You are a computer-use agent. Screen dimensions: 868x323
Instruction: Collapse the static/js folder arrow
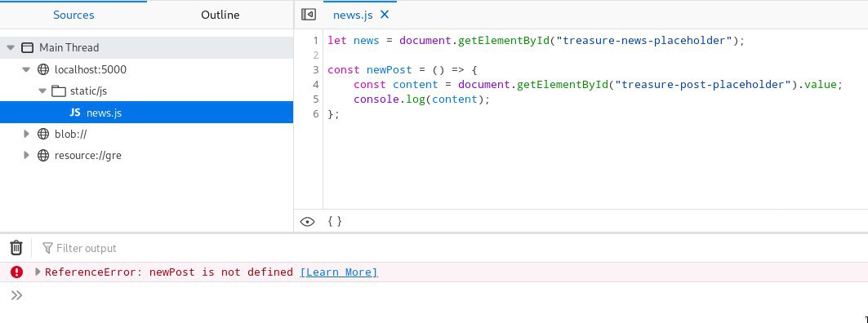point(42,91)
